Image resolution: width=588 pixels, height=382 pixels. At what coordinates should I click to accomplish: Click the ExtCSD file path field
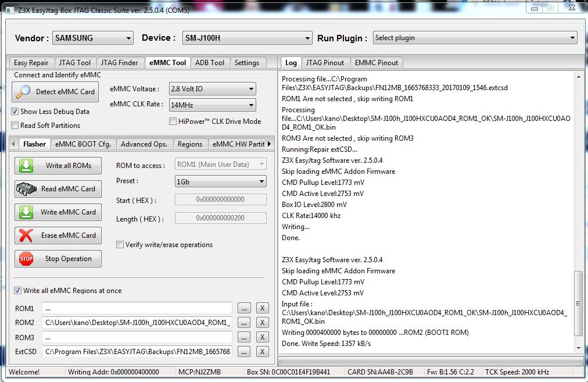137,352
